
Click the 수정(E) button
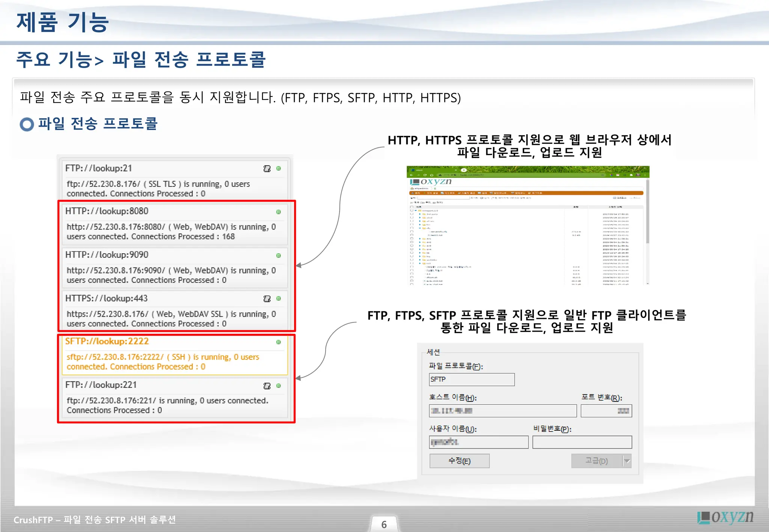click(460, 461)
